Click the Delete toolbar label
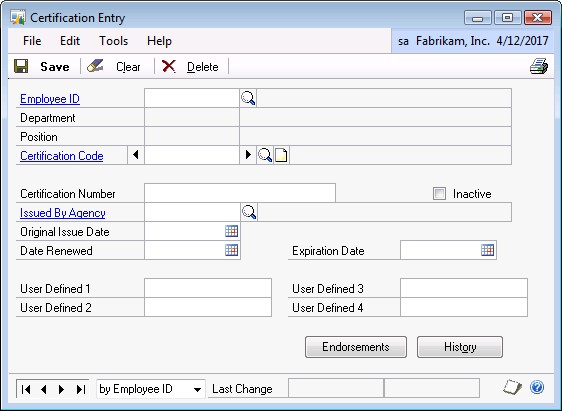 (203, 67)
